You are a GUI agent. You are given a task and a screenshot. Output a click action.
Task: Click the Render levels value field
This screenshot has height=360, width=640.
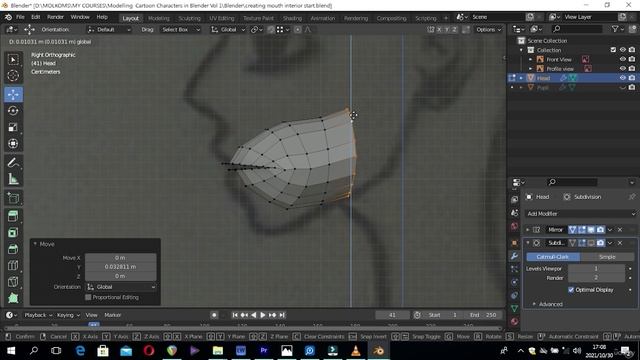pos(596,278)
